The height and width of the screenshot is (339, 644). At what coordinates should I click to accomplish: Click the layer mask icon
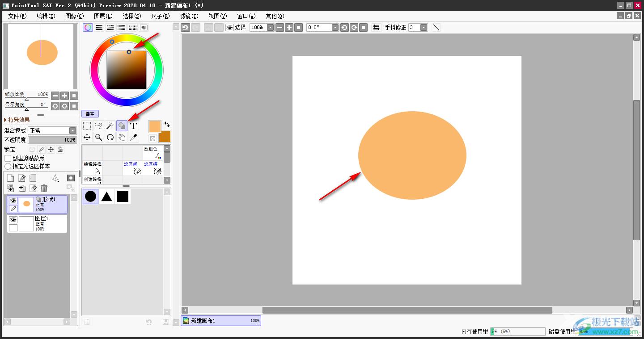click(x=71, y=178)
